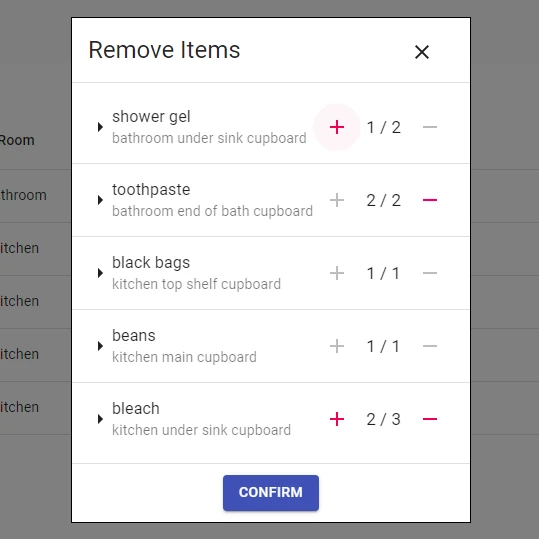Click plus icon for black bags
The image size is (539, 539).
pyautogui.click(x=337, y=273)
